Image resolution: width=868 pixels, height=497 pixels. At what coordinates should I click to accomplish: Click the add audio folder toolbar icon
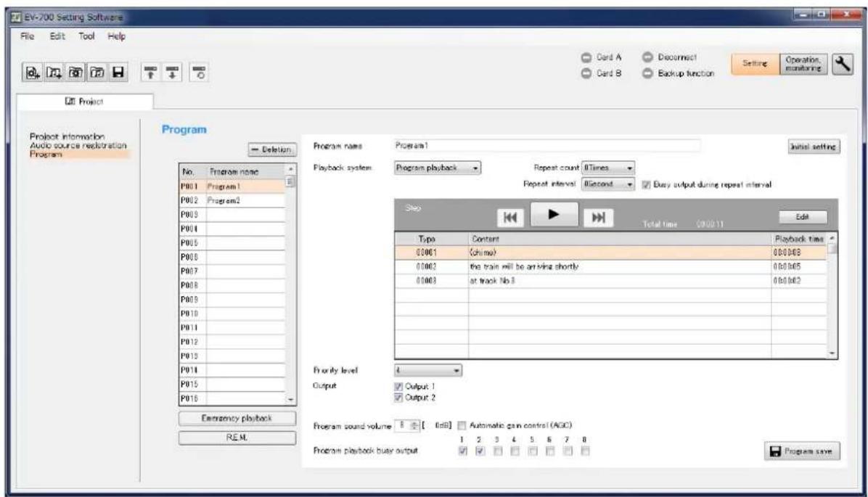(54, 73)
